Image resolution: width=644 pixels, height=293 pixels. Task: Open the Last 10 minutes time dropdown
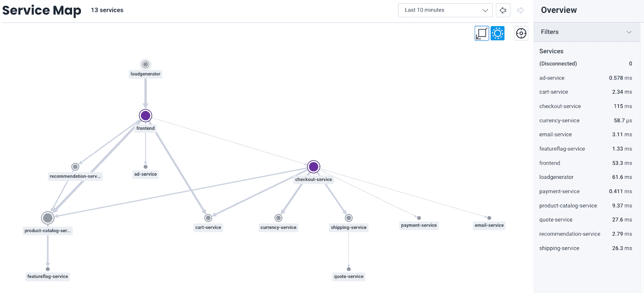pyautogui.click(x=445, y=10)
